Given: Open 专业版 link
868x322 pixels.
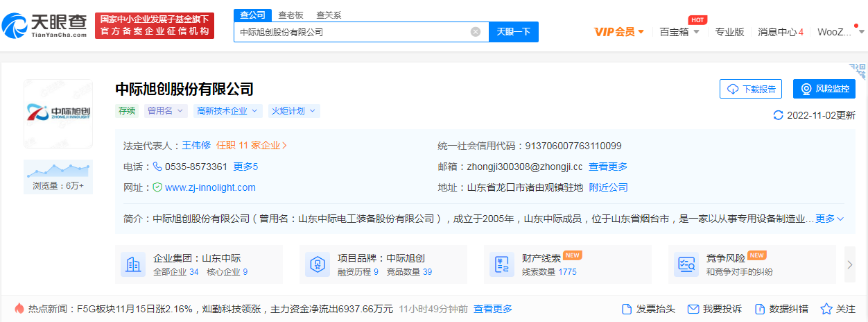Looking at the screenshot, I should pyautogui.click(x=730, y=31).
